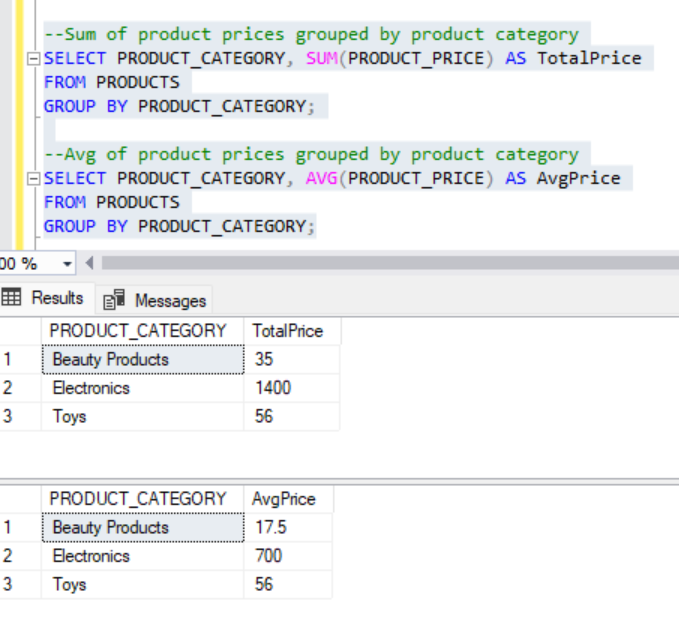Screen dimensions: 679x625
Task: Click PRODUCT_CATEGORY header in the AvgPrice grid
Action: pos(138,499)
